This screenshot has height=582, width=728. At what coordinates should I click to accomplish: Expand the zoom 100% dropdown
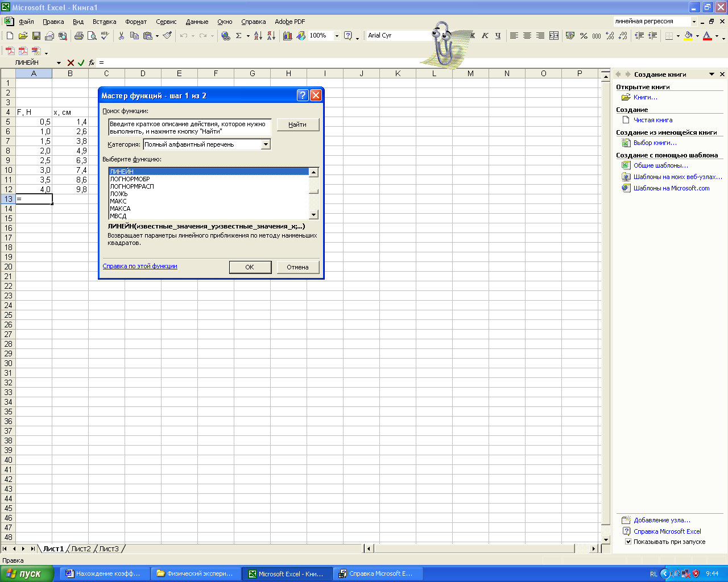337,36
